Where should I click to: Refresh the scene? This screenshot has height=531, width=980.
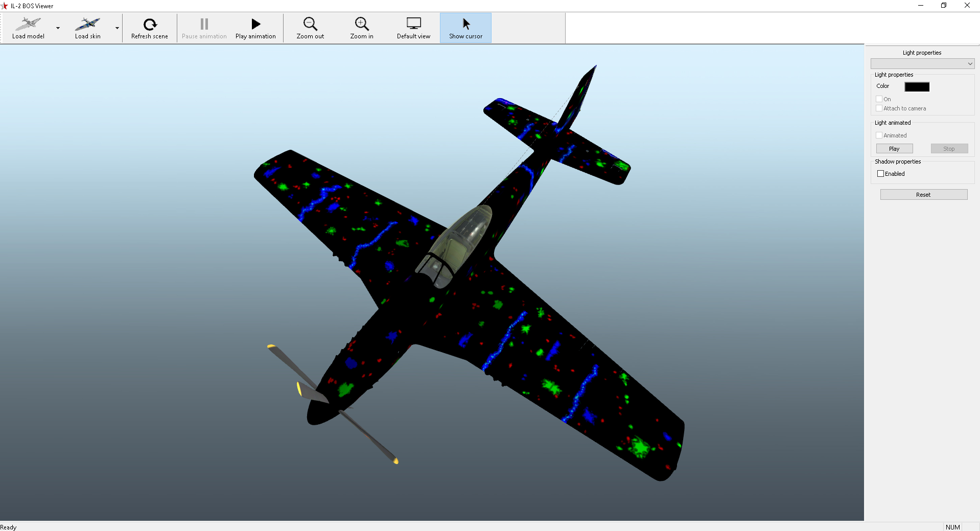pyautogui.click(x=150, y=28)
